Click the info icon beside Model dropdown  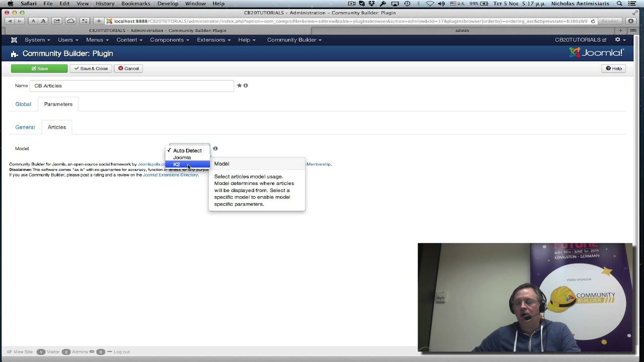point(215,148)
